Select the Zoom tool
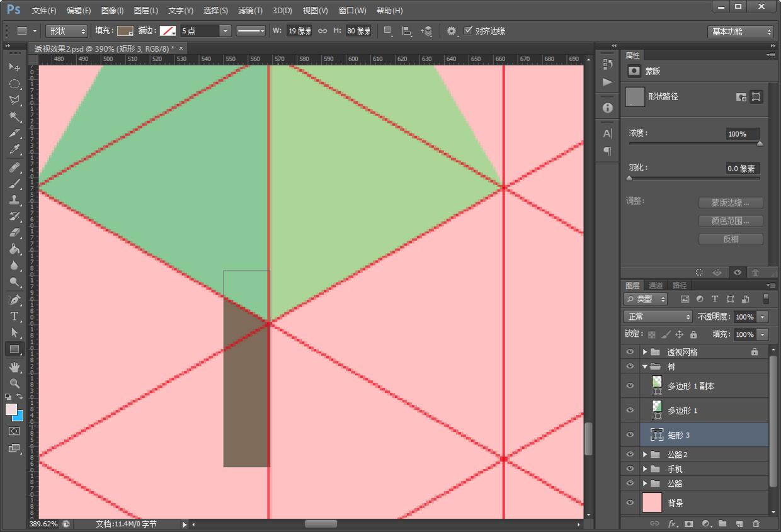Viewport: 781px width, 532px height. click(14, 383)
